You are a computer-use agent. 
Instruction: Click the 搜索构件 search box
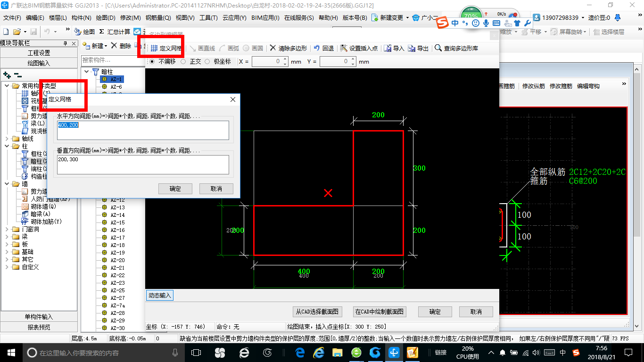(x=112, y=60)
